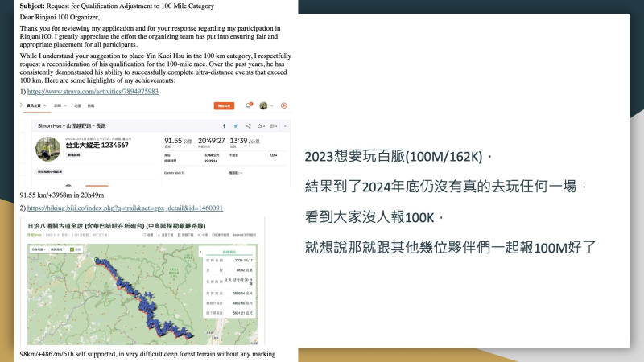The image size is (644, 362).
Task: Share the activity on Facebook
Action: [x=224, y=126]
